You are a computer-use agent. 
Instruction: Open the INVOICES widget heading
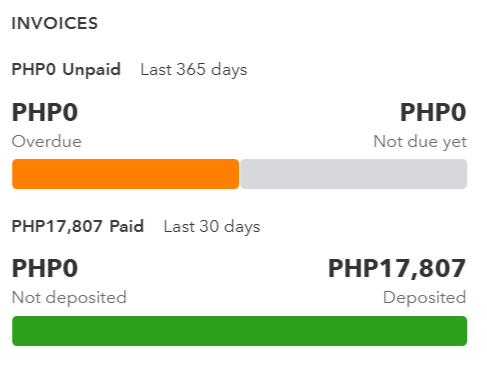(x=55, y=24)
